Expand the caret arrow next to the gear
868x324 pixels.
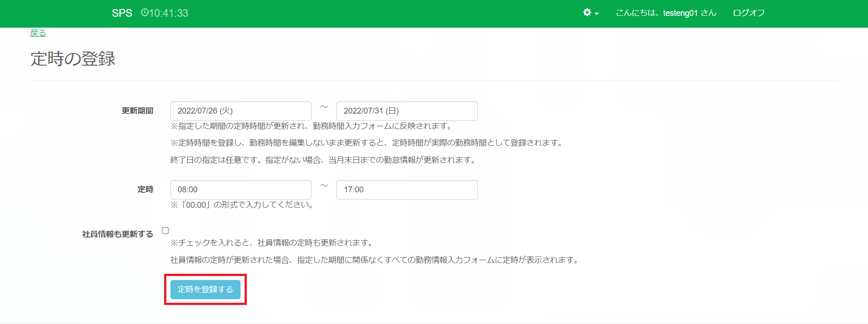point(597,14)
